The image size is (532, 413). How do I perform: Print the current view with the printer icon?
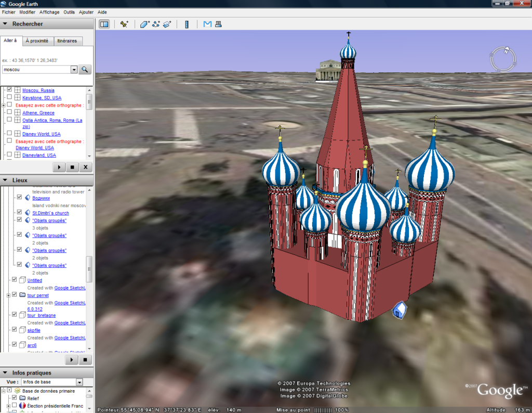pos(219,24)
